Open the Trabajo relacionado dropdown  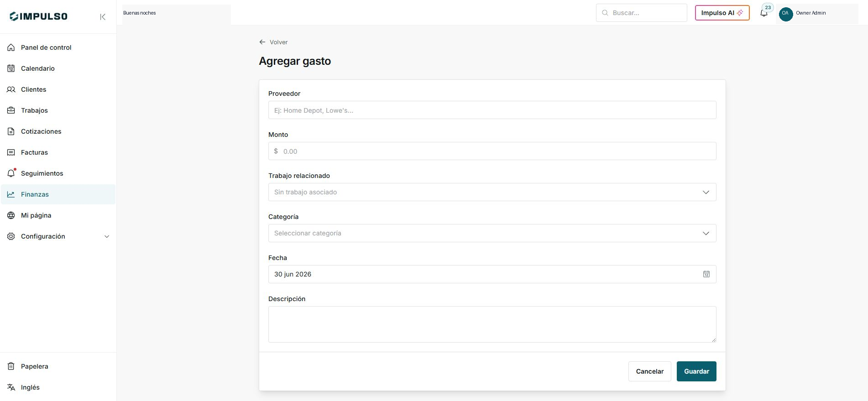(492, 192)
